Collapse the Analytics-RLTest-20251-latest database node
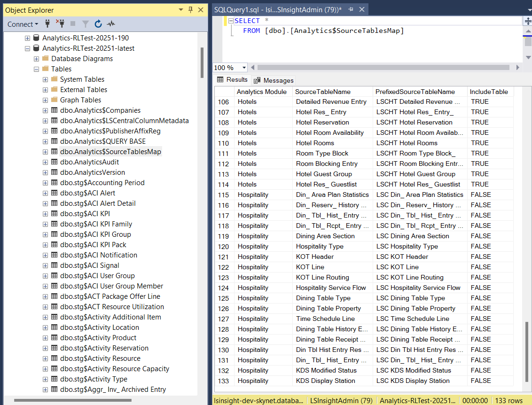This screenshot has width=532, height=405. [28, 48]
